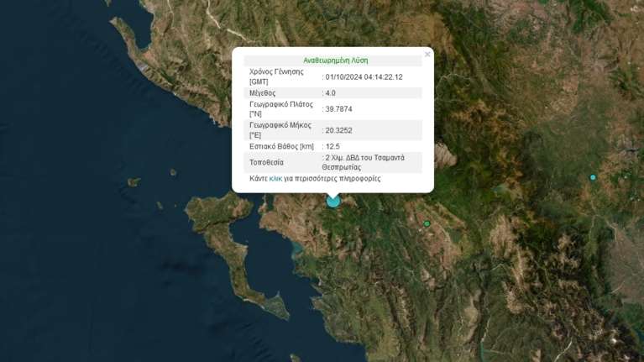This screenshot has height=362, width=644.
Task: Click the large teal earthquake marker below popup
Action: click(x=333, y=201)
